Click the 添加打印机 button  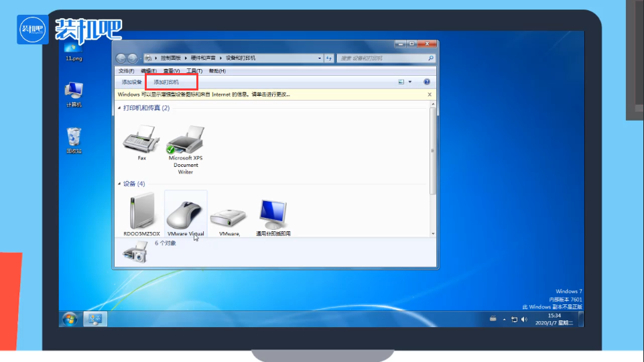[166, 82]
